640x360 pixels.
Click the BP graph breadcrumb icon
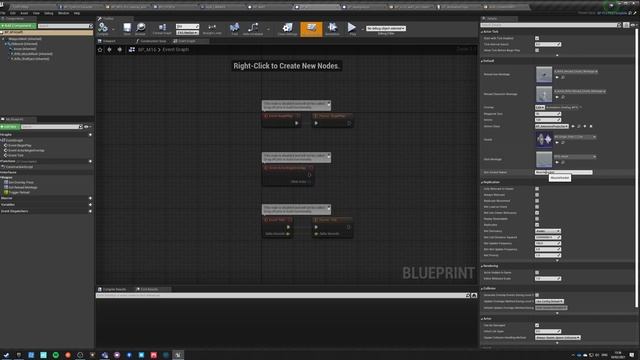coord(132,49)
